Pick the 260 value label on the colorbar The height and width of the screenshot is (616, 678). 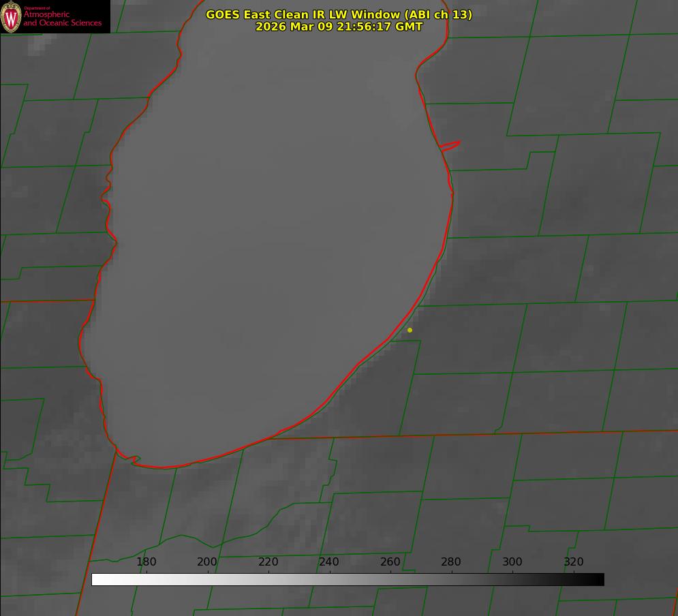(390, 562)
